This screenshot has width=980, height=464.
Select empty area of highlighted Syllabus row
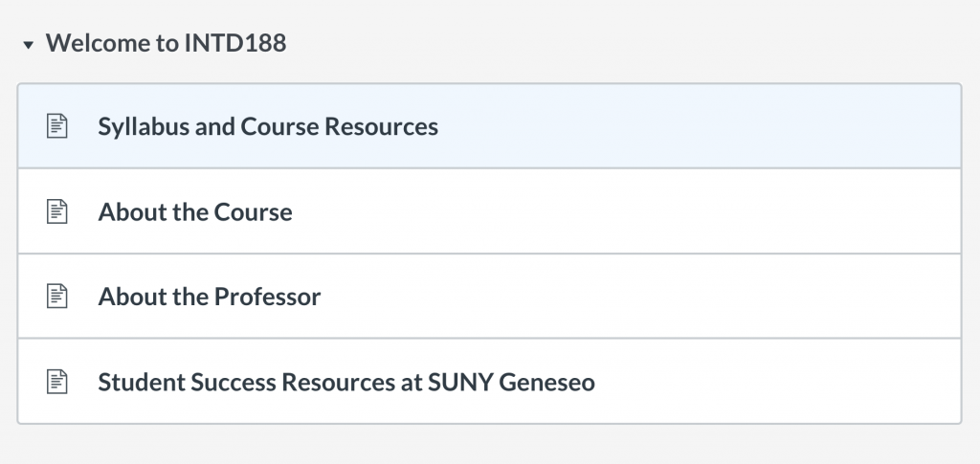click(x=687, y=126)
